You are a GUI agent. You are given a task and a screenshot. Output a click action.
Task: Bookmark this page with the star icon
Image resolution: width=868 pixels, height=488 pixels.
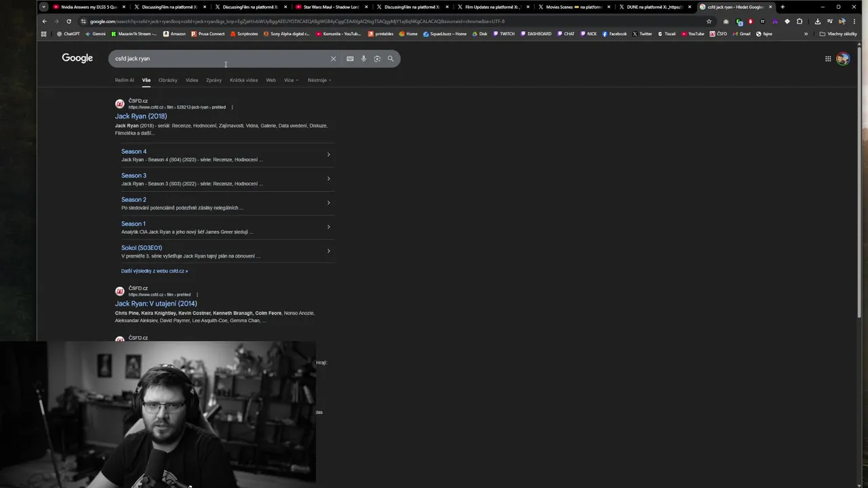(709, 21)
